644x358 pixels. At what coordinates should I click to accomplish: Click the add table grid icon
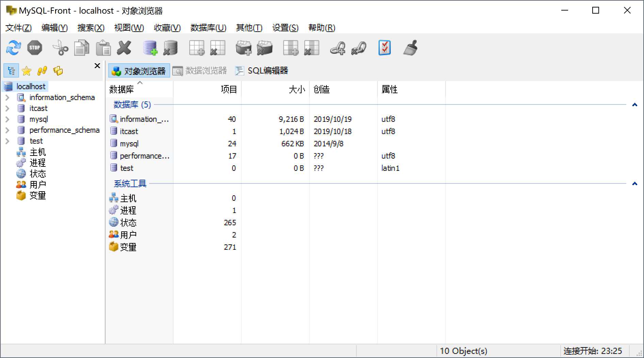[x=197, y=48]
